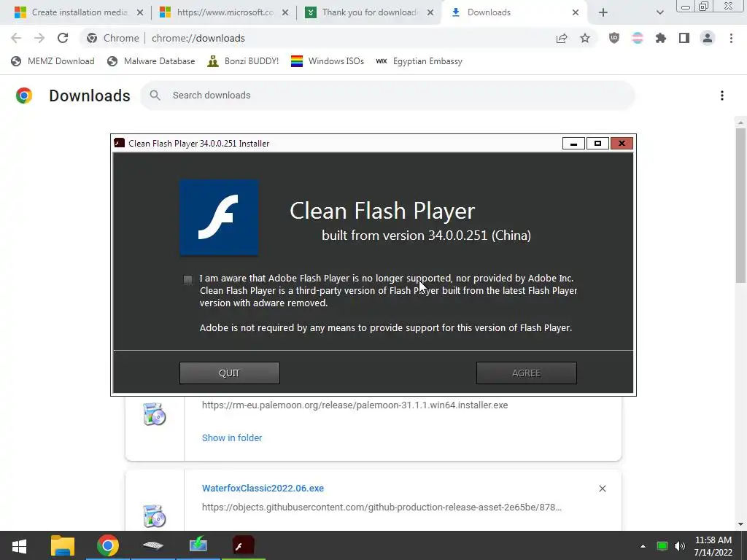Open the Chrome three-dot menu

(731, 38)
